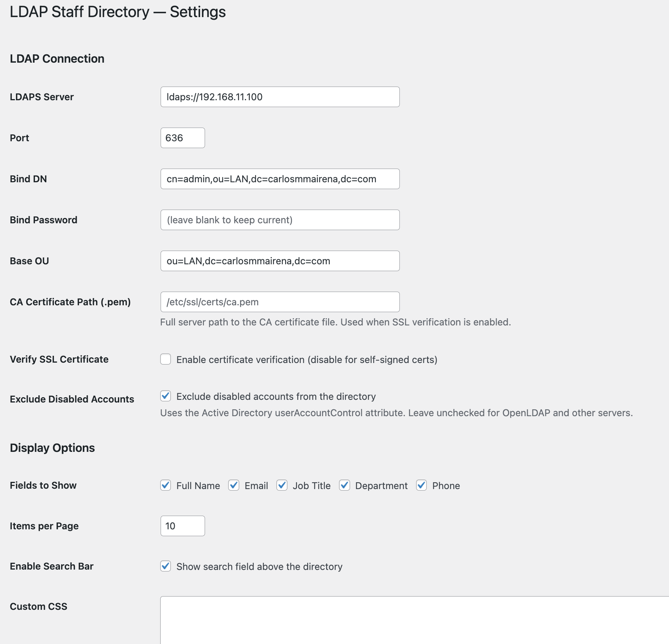This screenshot has width=669, height=644.
Task: Uncheck the Job Title field
Action: (282, 486)
